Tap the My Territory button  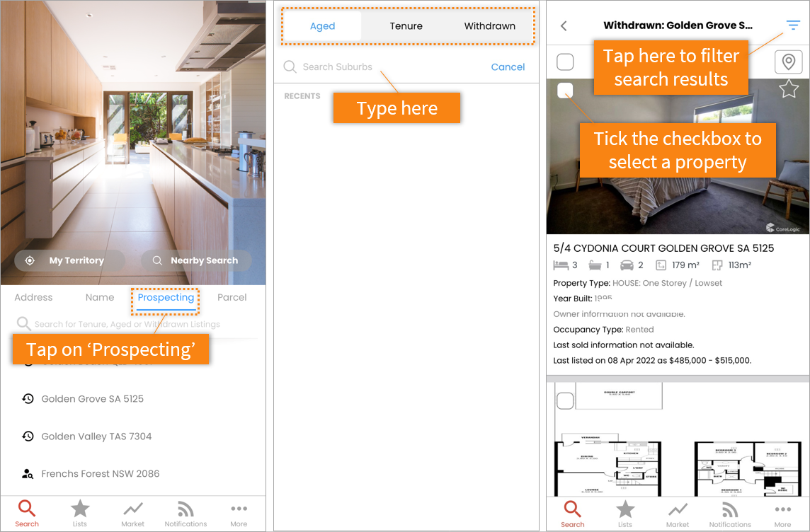point(69,260)
